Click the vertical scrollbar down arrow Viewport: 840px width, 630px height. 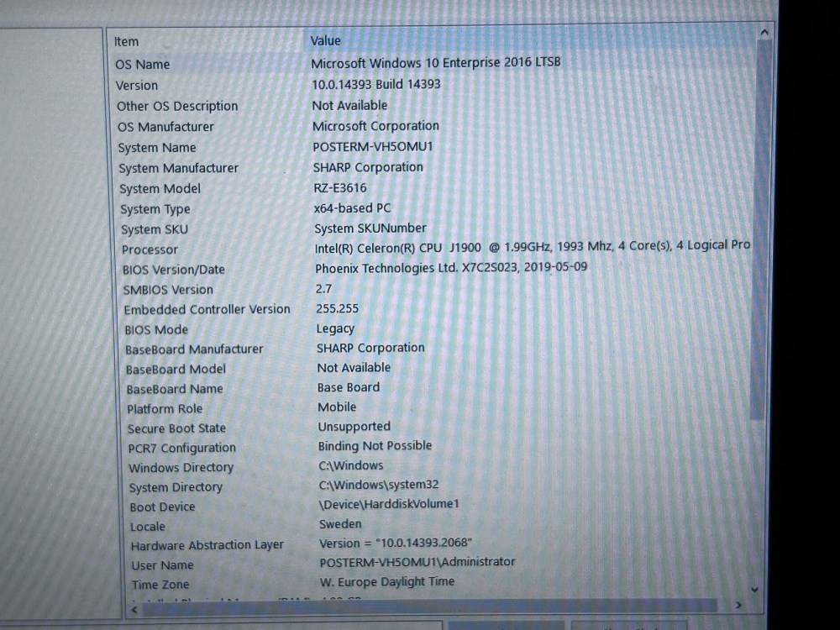point(755,590)
